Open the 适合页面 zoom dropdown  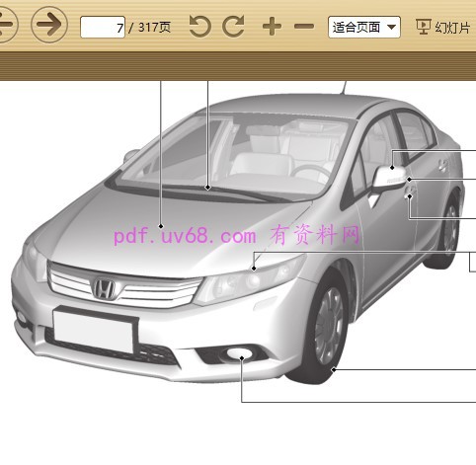tap(364, 27)
